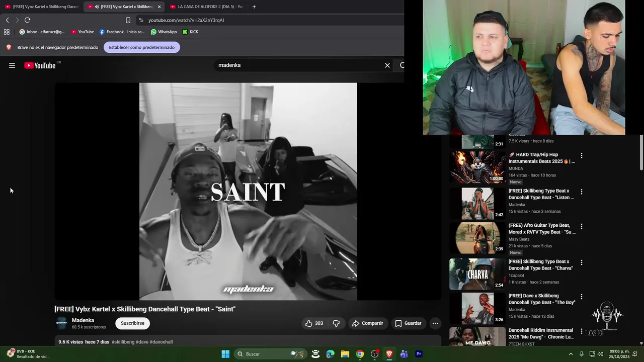Open the WhatsApp bookmark

[x=164, y=32]
